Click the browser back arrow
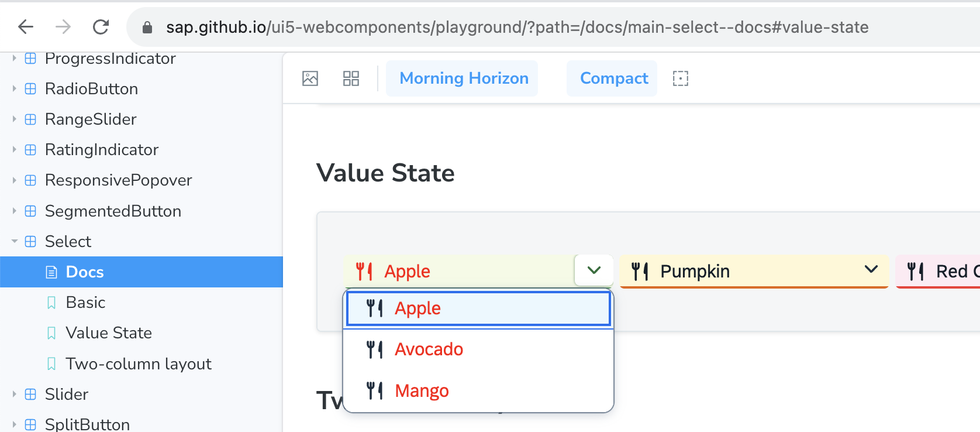 [x=25, y=26]
